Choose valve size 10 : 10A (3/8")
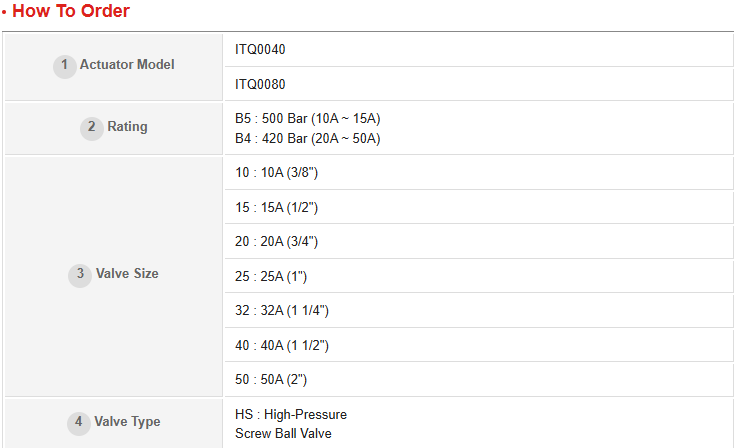This screenshot has width=734, height=448. 276,173
